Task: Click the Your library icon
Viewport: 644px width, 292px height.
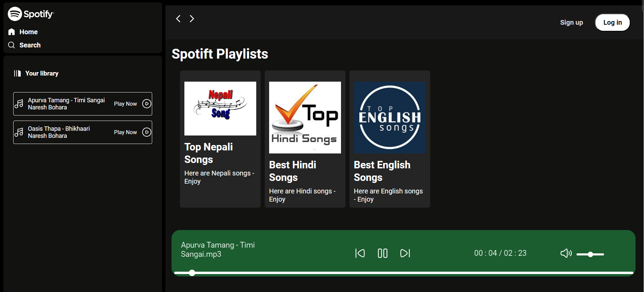Action: click(x=17, y=73)
